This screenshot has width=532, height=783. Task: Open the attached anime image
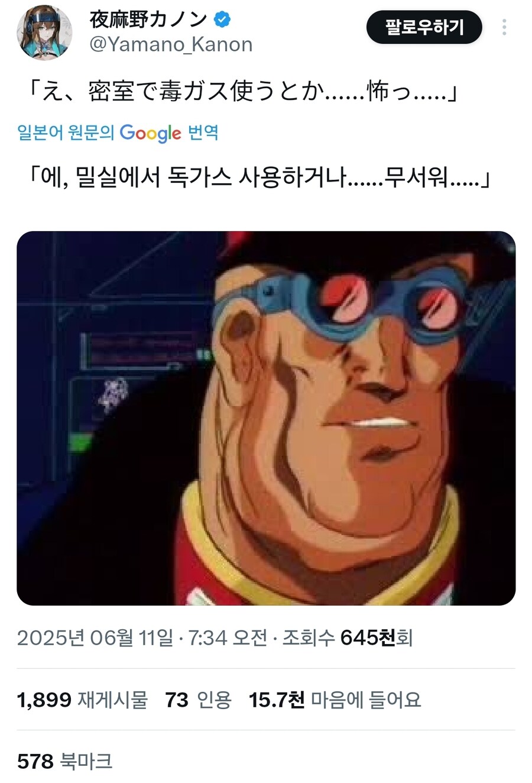pyautogui.click(x=266, y=418)
